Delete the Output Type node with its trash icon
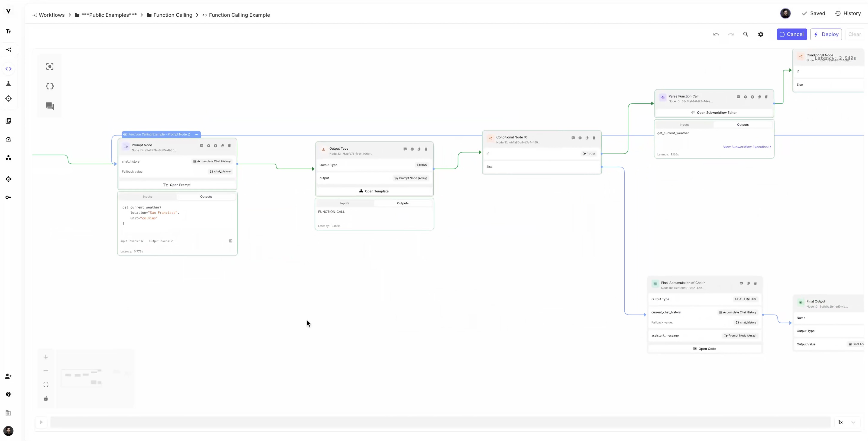 tap(426, 149)
